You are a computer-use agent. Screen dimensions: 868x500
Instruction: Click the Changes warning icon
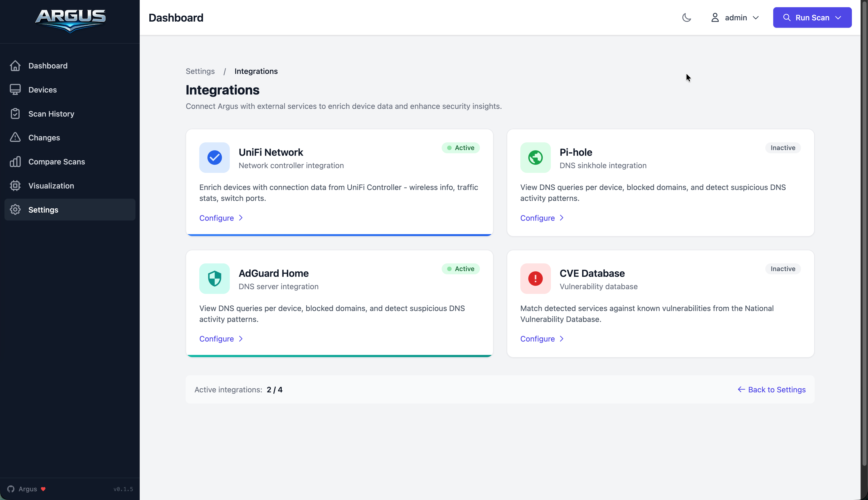pos(15,137)
